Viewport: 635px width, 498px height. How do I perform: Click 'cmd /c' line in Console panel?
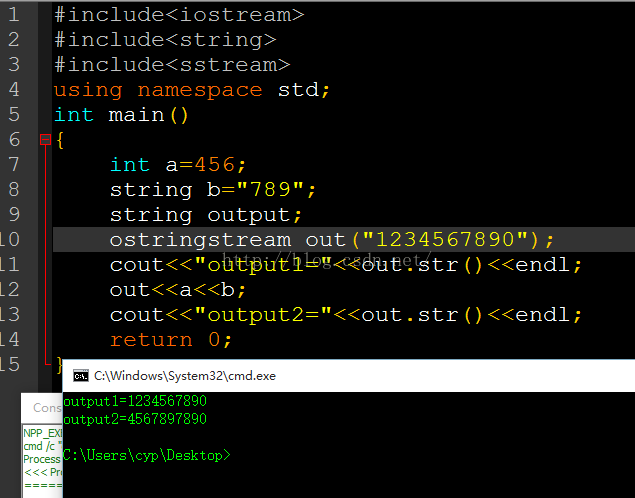[43, 446]
